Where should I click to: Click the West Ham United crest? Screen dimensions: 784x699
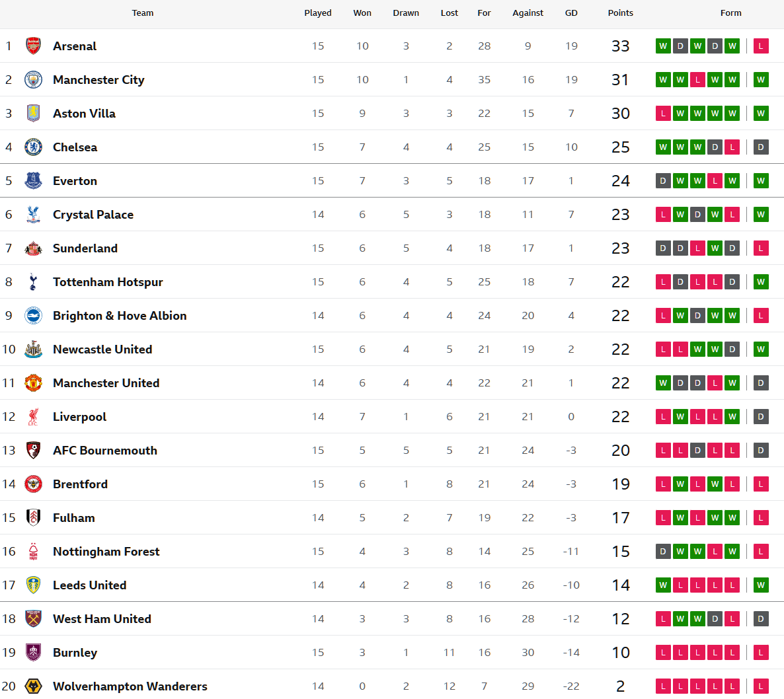(33, 618)
